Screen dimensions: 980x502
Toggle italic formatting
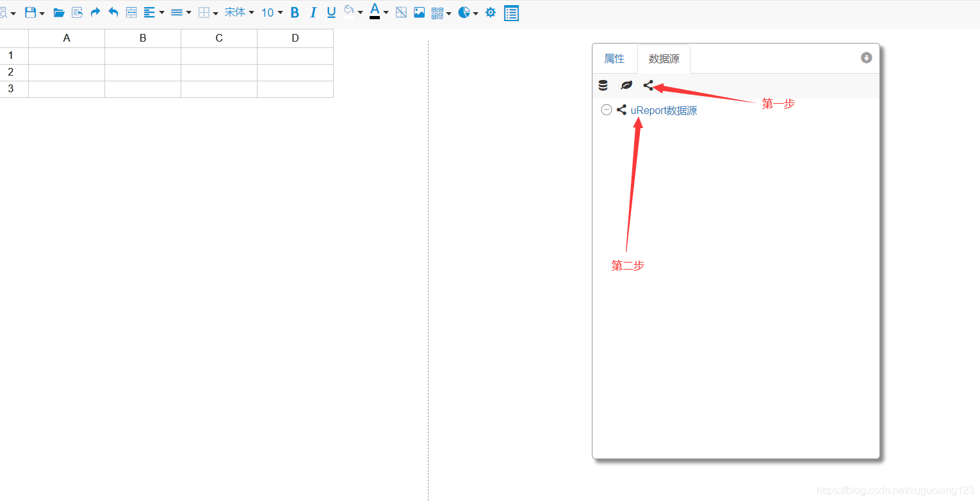point(313,12)
